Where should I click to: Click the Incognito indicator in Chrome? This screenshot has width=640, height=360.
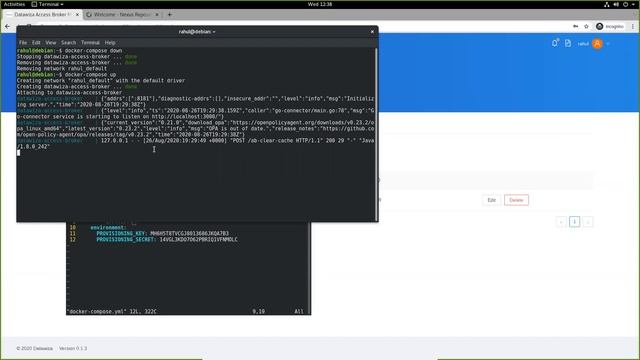(610, 26)
